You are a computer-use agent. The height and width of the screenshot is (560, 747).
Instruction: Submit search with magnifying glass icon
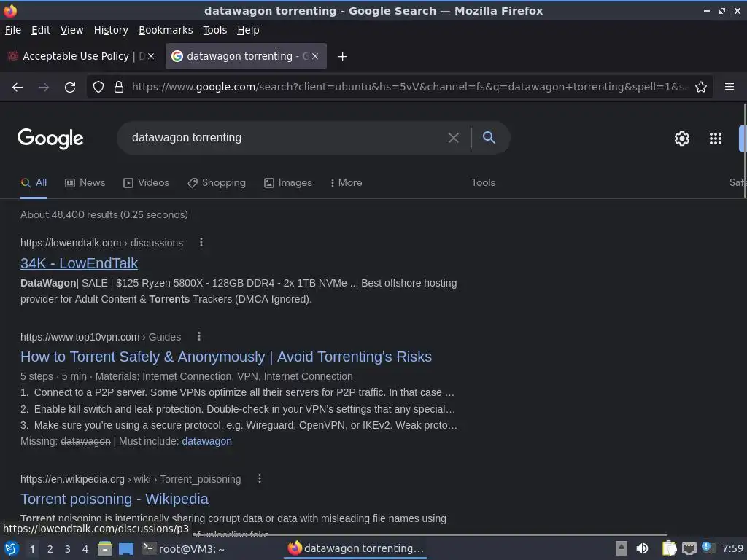point(489,138)
